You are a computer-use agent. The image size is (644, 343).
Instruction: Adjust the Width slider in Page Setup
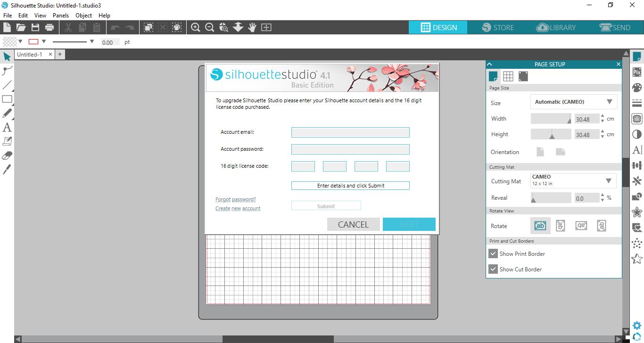tap(551, 119)
